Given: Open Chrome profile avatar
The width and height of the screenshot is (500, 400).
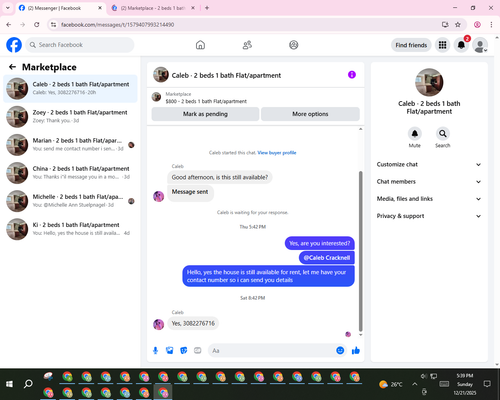Looking at the screenshot, I should point(477,25).
